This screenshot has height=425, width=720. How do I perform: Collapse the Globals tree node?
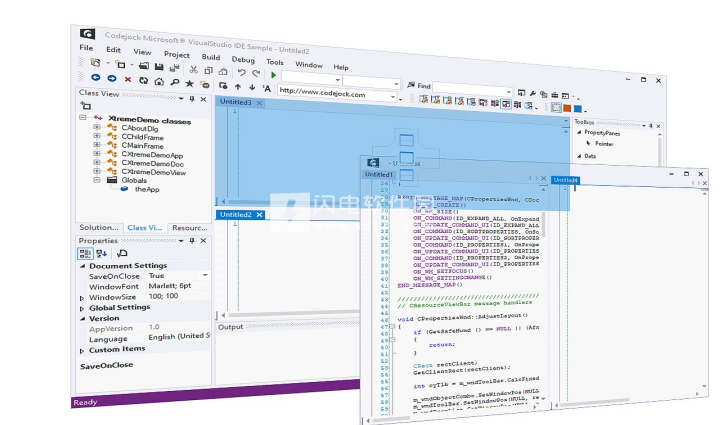(96, 180)
